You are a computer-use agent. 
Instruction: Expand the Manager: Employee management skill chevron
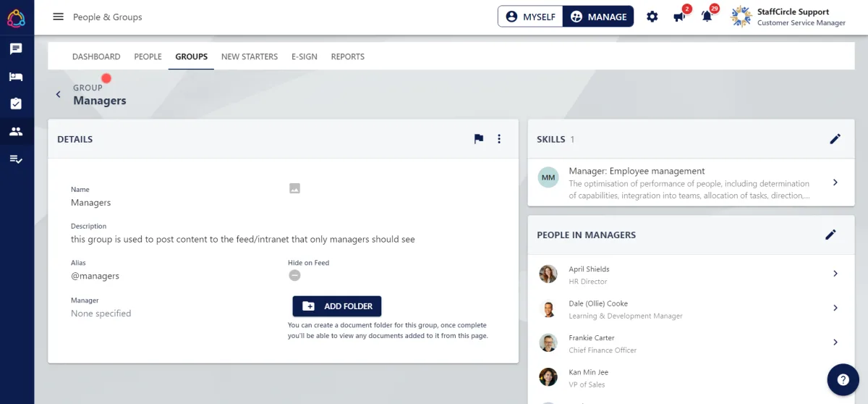pos(835,182)
